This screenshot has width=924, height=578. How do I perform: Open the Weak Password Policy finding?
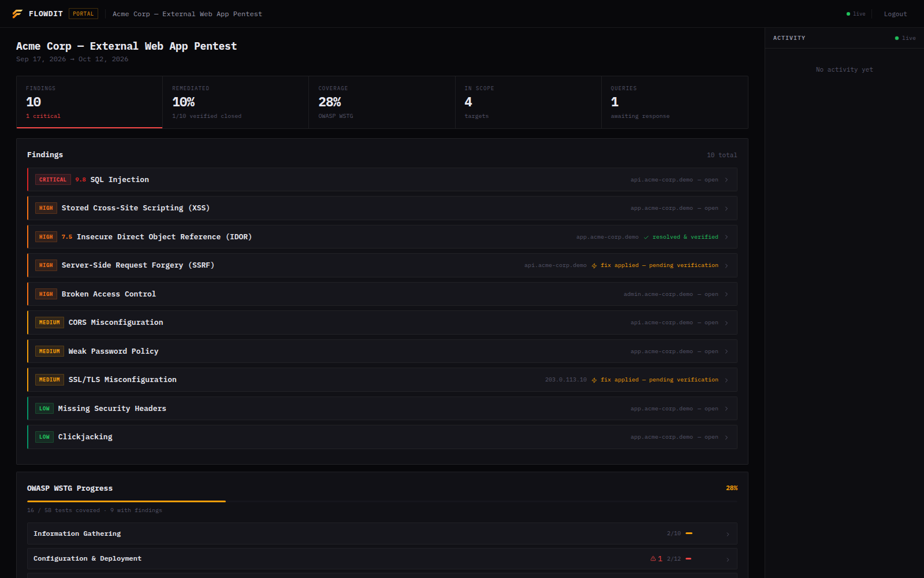tap(382, 351)
